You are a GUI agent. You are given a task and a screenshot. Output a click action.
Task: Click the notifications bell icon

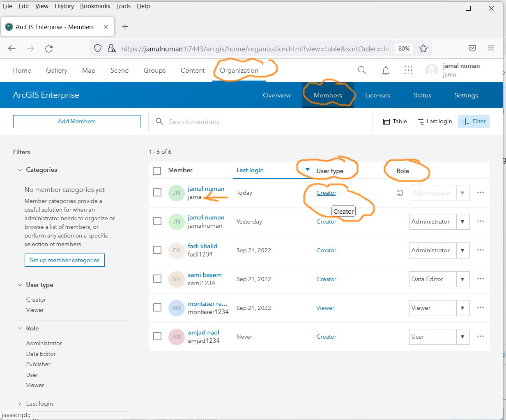click(385, 70)
